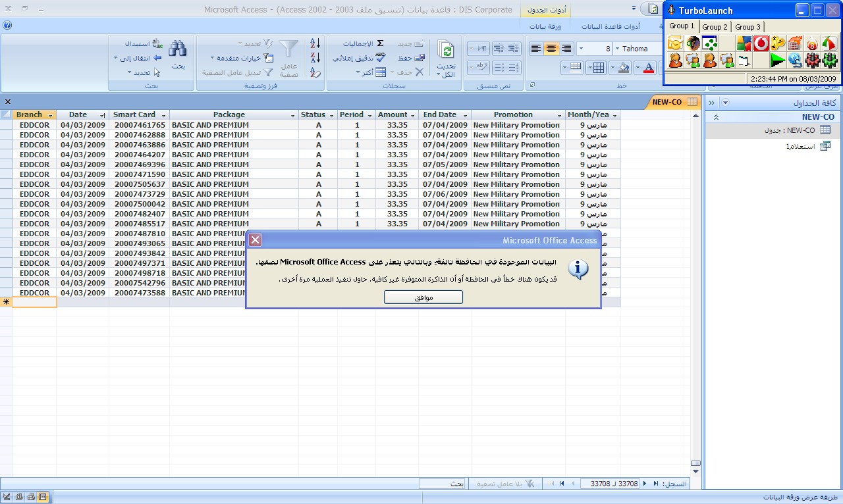843x504 pixels.
Task: Open Branch column filter dropdown
Action: pyautogui.click(x=51, y=115)
